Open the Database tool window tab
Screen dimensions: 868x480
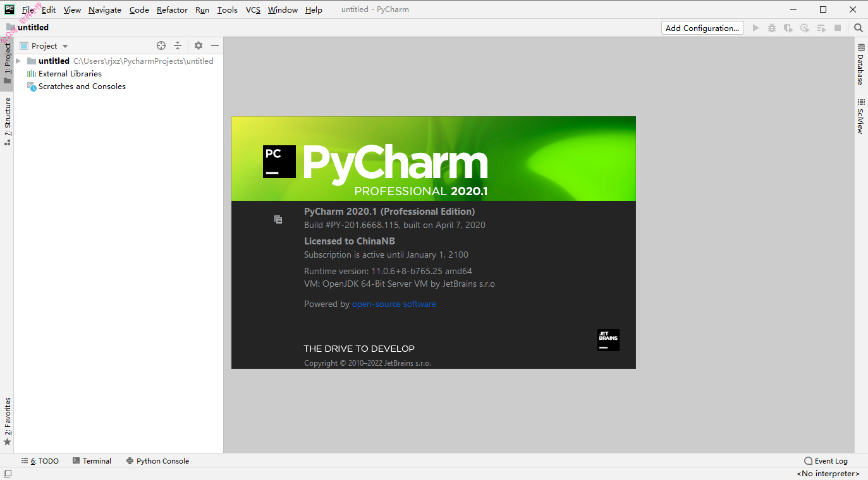860,64
